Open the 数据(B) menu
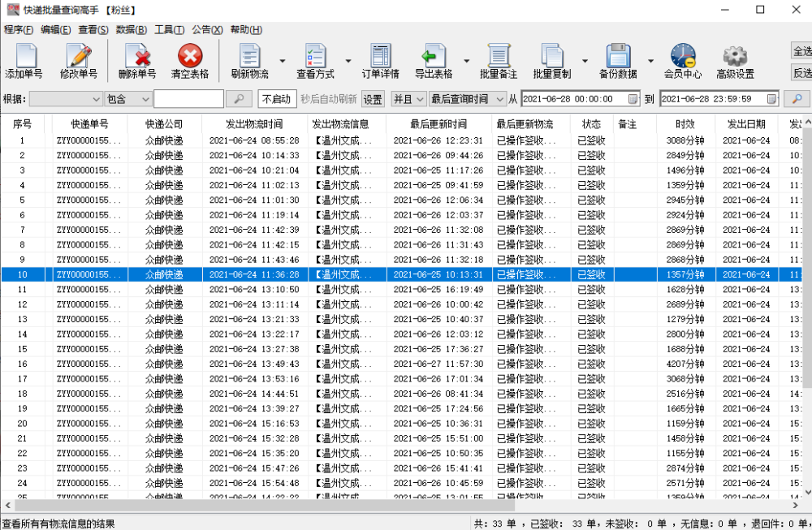 [x=131, y=29]
